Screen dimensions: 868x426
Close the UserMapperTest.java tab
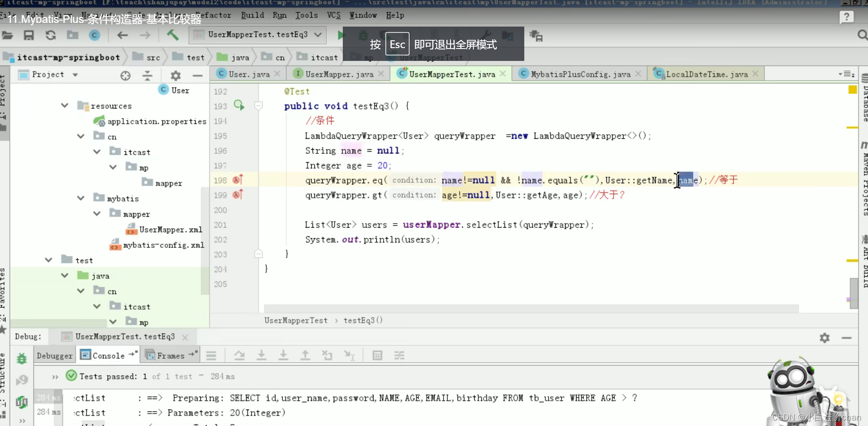click(503, 74)
